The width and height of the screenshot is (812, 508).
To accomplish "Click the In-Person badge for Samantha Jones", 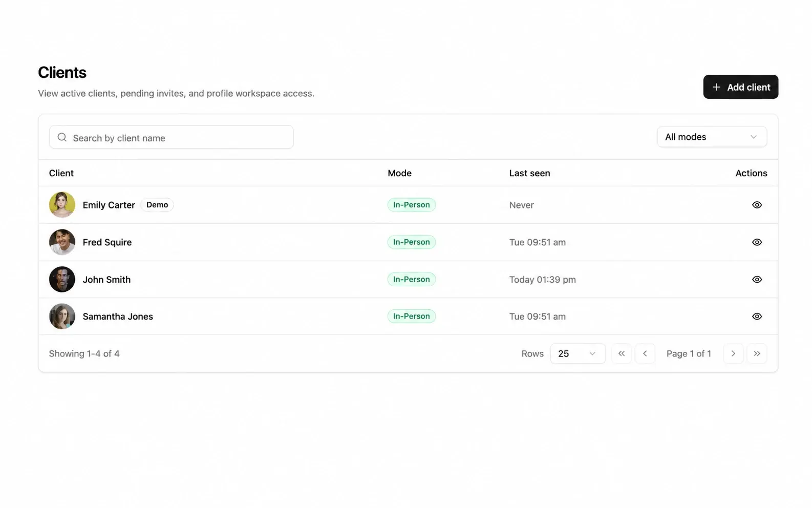I will point(412,316).
